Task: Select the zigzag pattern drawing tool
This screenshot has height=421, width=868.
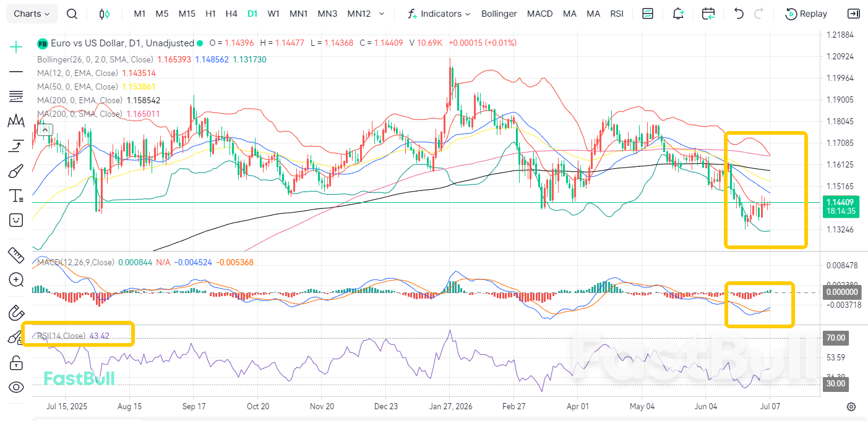Action: click(x=16, y=121)
